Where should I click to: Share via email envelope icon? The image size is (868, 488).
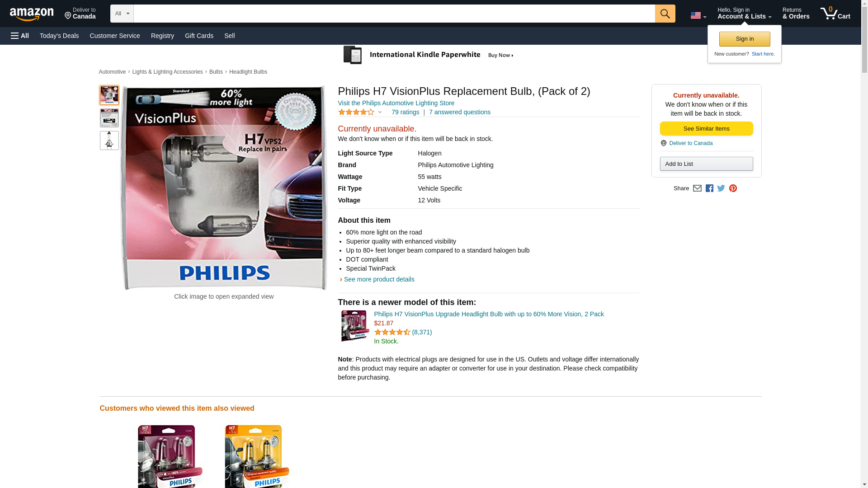(x=697, y=188)
